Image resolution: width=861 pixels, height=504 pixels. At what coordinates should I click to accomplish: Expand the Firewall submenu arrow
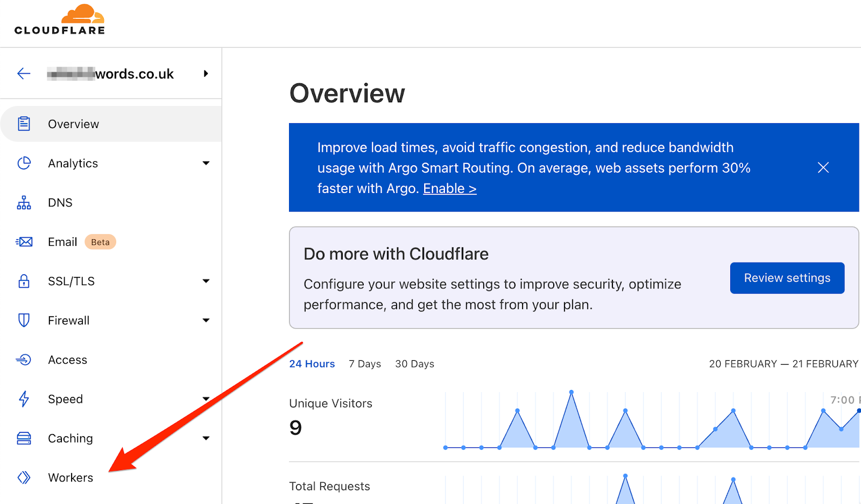coord(206,320)
